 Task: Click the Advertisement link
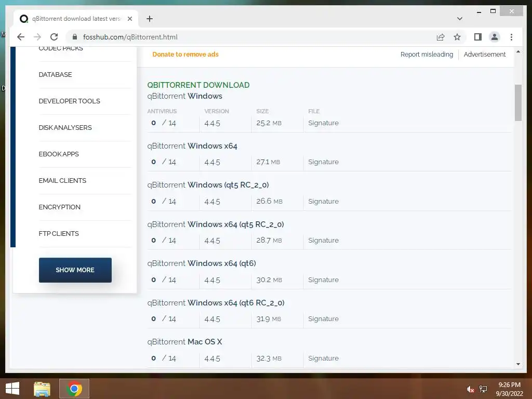coord(485,54)
